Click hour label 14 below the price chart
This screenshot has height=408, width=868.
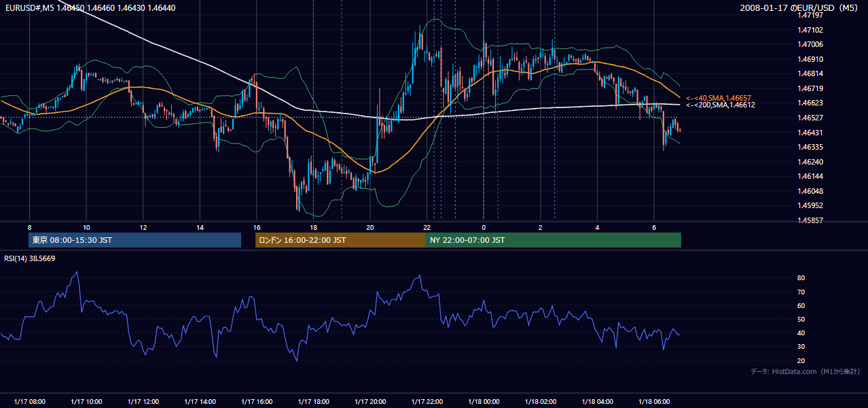[x=200, y=226]
